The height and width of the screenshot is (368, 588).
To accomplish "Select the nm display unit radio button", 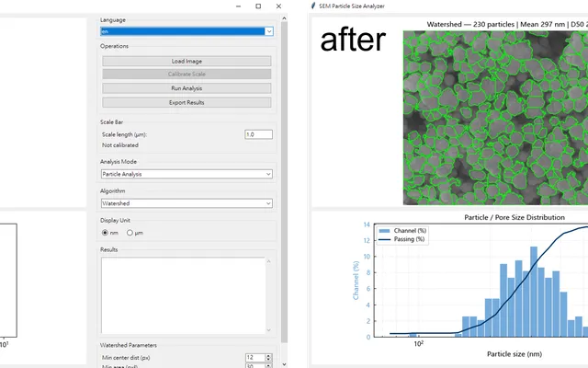I will pyautogui.click(x=105, y=233).
